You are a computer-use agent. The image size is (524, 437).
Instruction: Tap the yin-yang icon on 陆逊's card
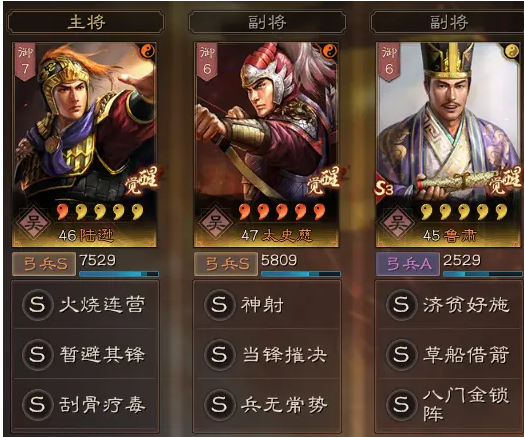coord(147,51)
